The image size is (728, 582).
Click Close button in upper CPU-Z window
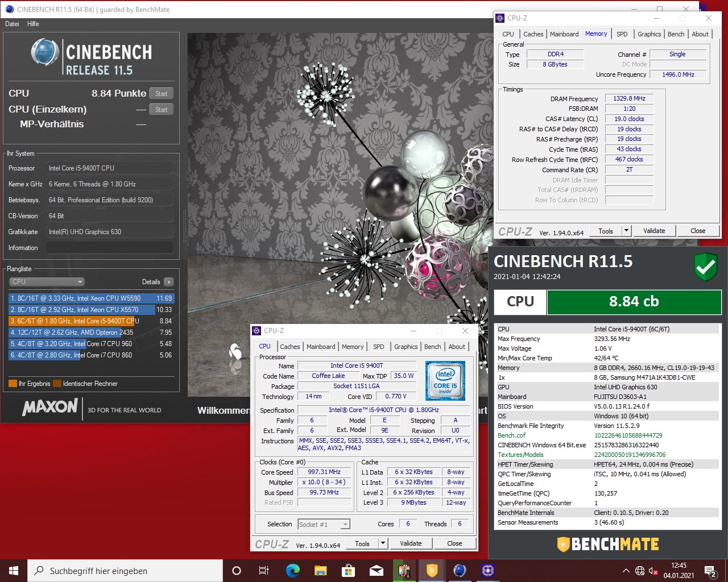click(x=698, y=231)
